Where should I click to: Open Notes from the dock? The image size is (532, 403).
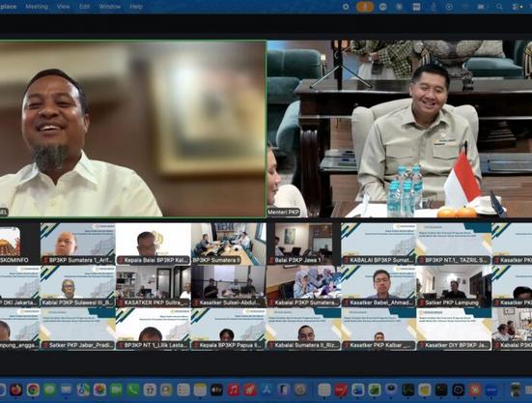pos(200,389)
